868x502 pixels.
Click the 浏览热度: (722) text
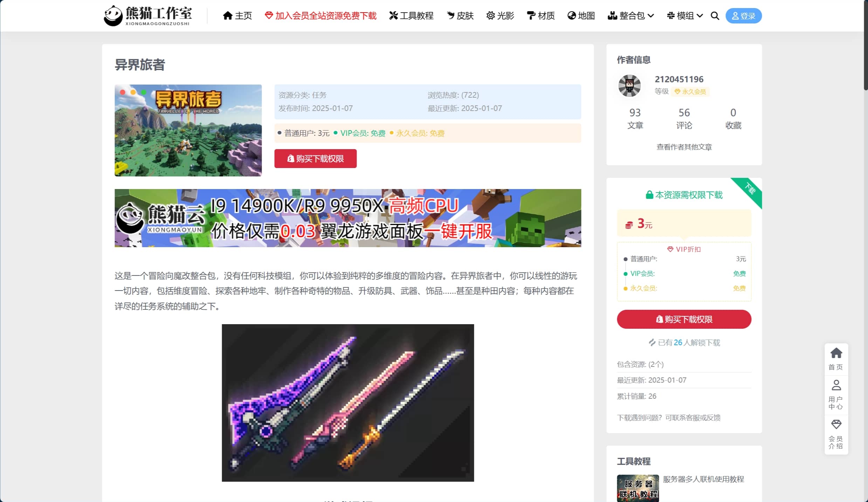point(453,95)
